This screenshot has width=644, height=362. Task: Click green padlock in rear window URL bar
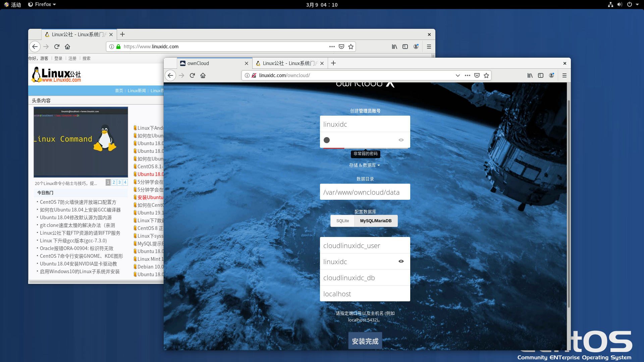coord(118,47)
